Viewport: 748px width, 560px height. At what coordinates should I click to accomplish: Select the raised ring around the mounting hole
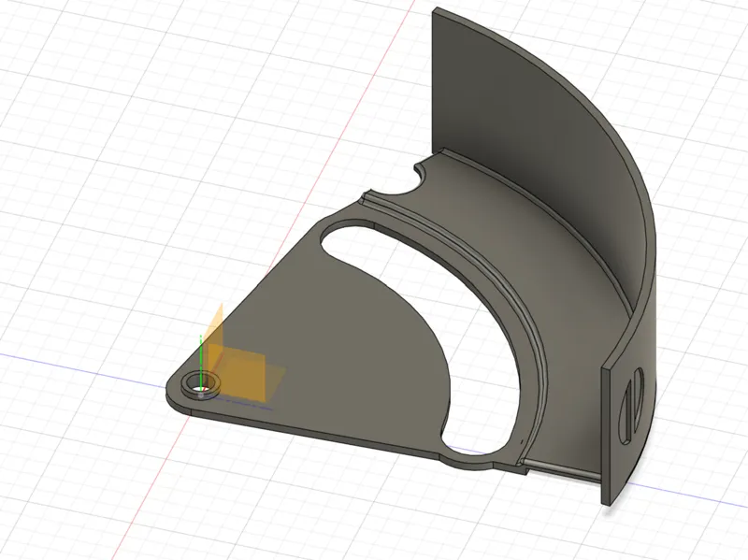(x=201, y=383)
